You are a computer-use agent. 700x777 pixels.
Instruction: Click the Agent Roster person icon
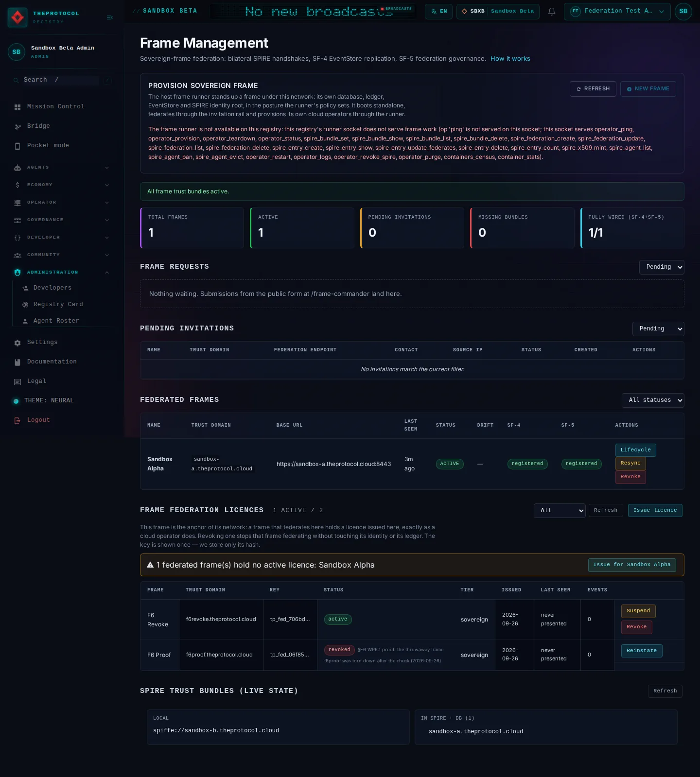tap(25, 321)
